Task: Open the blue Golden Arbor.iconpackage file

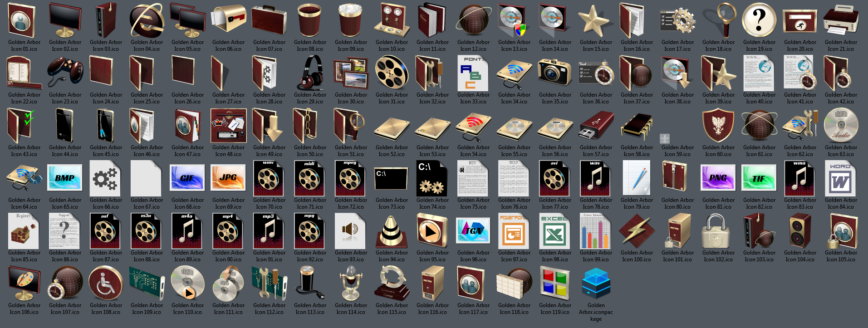Action: [596, 284]
